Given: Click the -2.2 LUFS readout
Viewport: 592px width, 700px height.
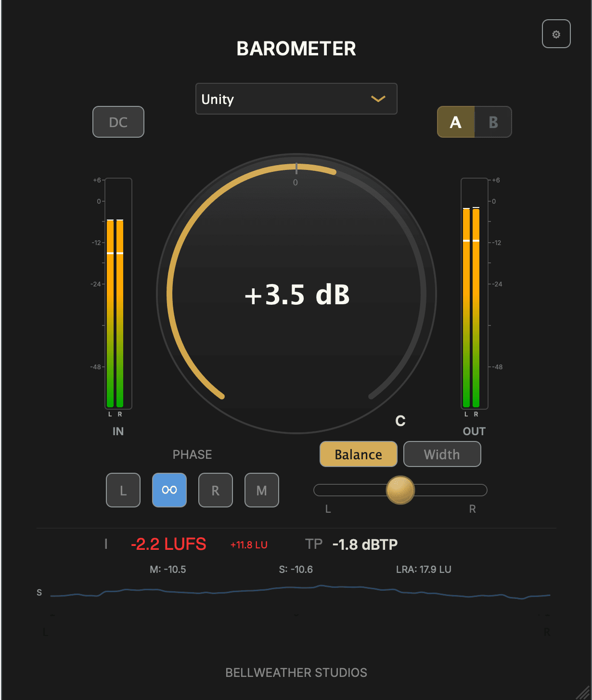Looking at the screenshot, I should tap(169, 544).
